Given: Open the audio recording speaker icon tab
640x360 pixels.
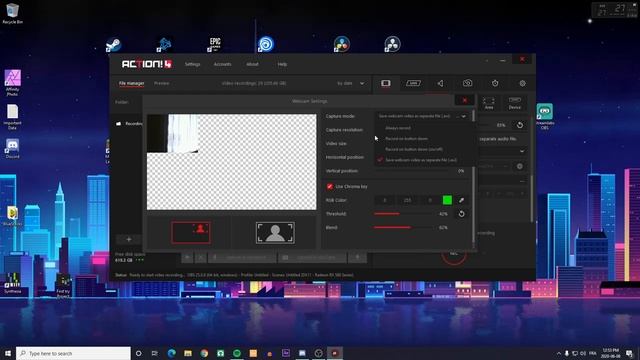Looking at the screenshot, I should pos(440,83).
